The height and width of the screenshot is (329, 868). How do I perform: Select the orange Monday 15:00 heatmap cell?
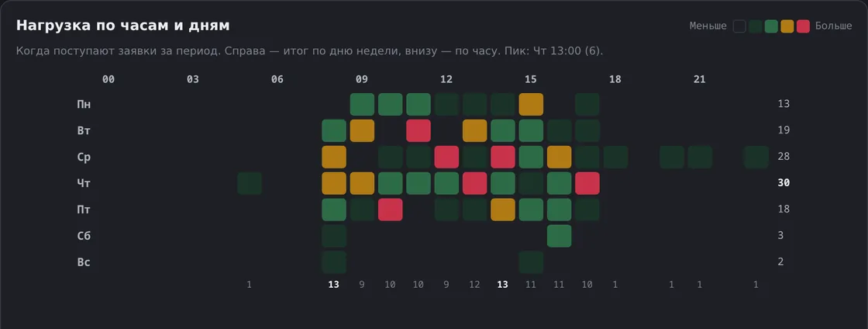[x=531, y=104]
